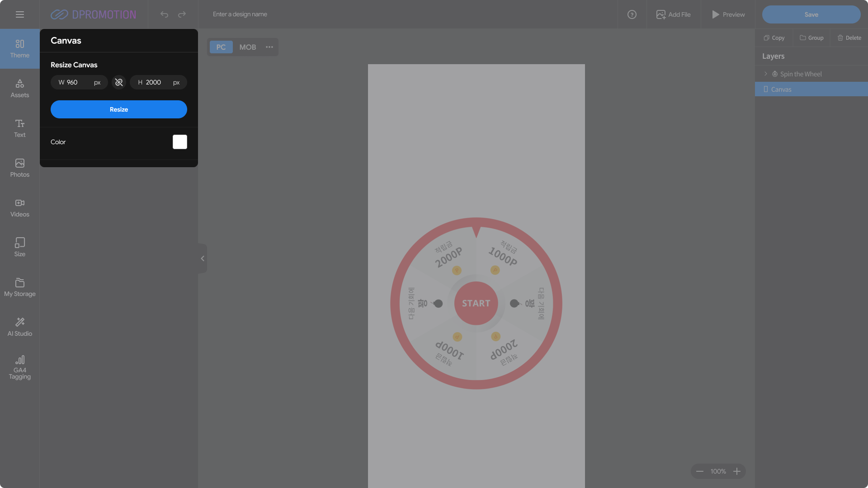
Task: Open the Assets sidebar panel
Action: (19, 89)
